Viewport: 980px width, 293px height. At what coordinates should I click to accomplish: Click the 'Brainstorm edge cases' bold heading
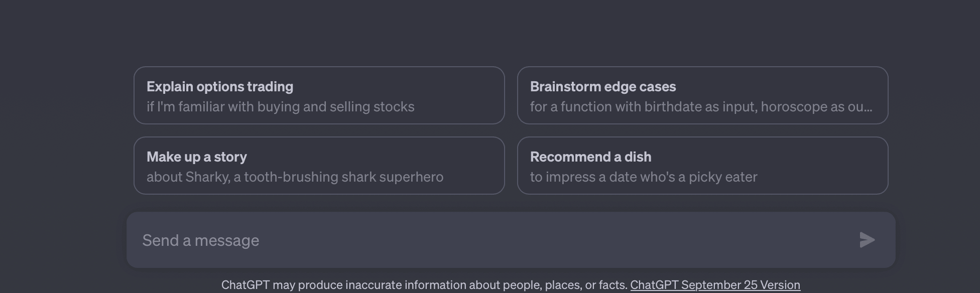coord(603,87)
